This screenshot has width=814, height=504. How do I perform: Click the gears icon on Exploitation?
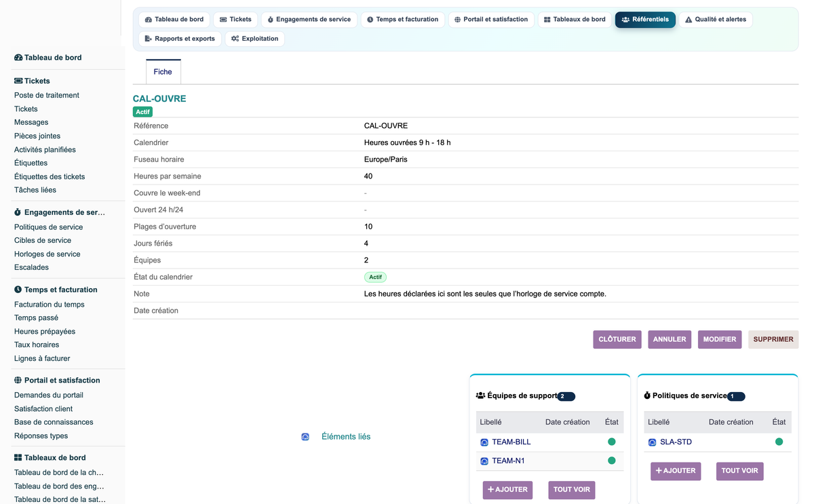point(235,39)
